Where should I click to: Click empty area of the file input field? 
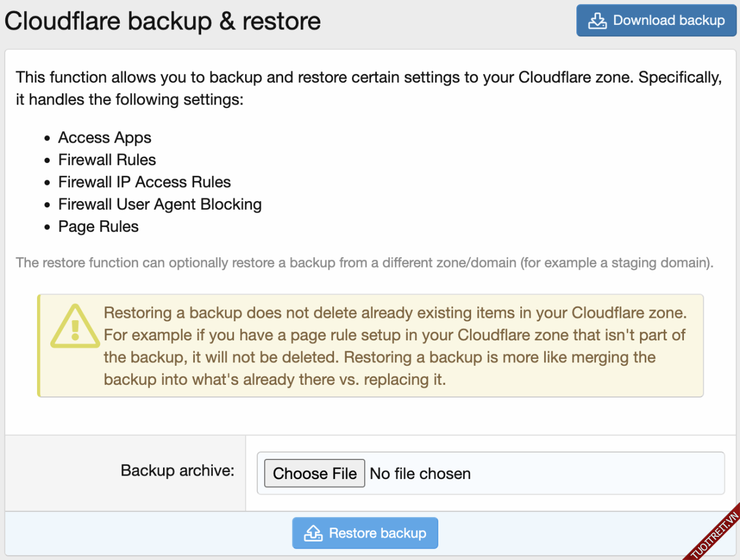[595, 473]
